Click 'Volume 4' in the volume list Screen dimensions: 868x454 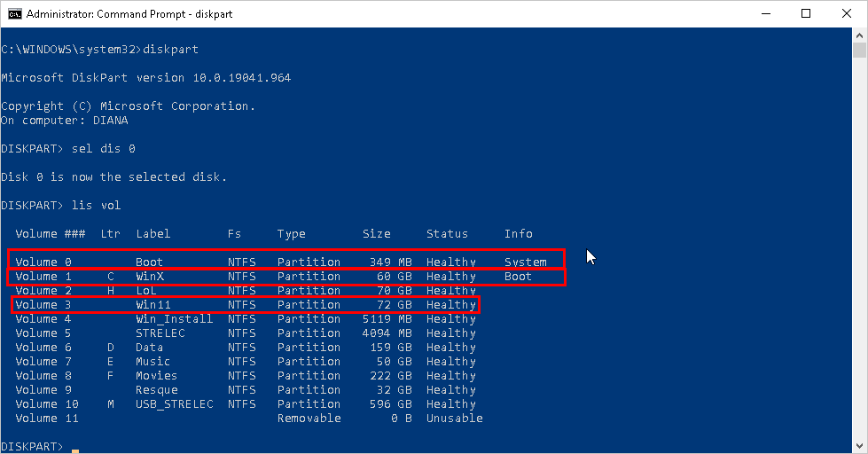point(43,319)
